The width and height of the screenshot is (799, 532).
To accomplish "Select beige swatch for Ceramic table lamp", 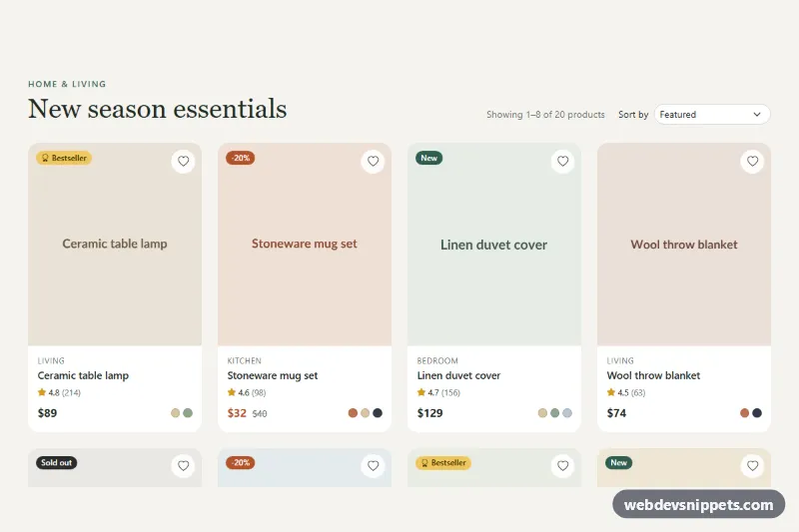I will (x=176, y=413).
